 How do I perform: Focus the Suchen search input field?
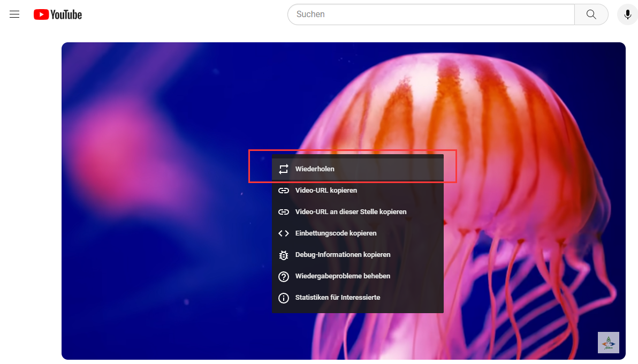(431, 14)
